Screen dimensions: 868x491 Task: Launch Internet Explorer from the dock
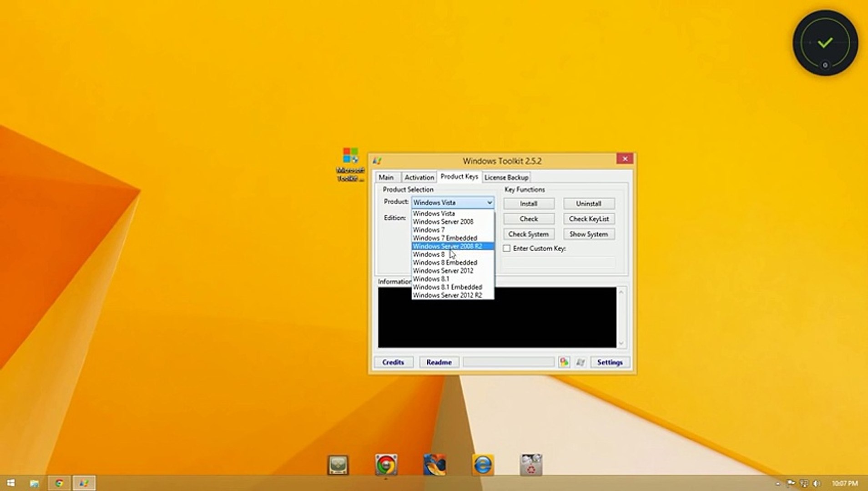tap(483, 465)
